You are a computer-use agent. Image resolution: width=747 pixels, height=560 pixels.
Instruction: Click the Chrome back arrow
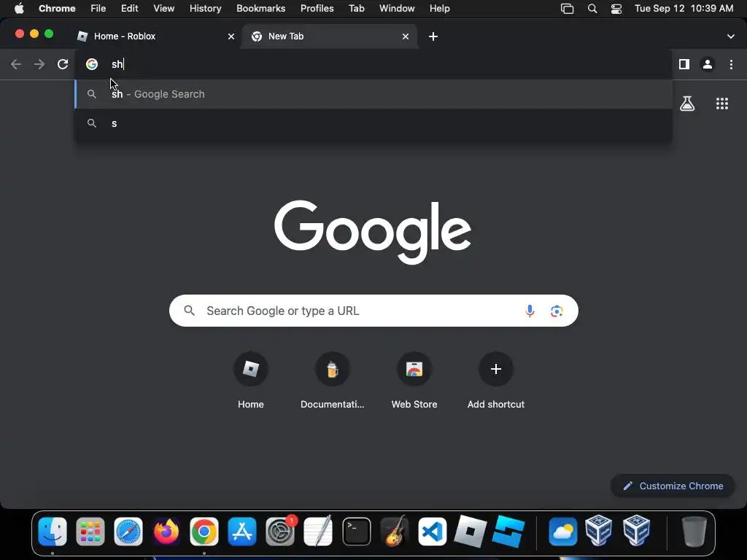point(16,64)
